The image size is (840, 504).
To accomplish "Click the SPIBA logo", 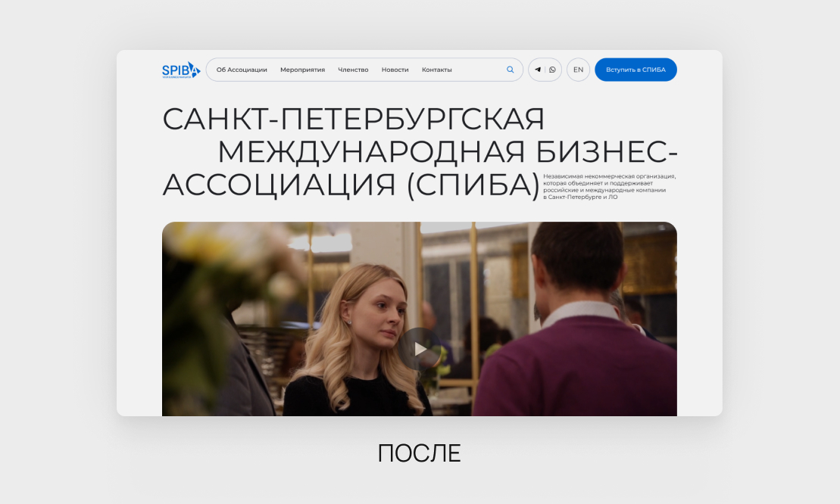I will [181, 70].
